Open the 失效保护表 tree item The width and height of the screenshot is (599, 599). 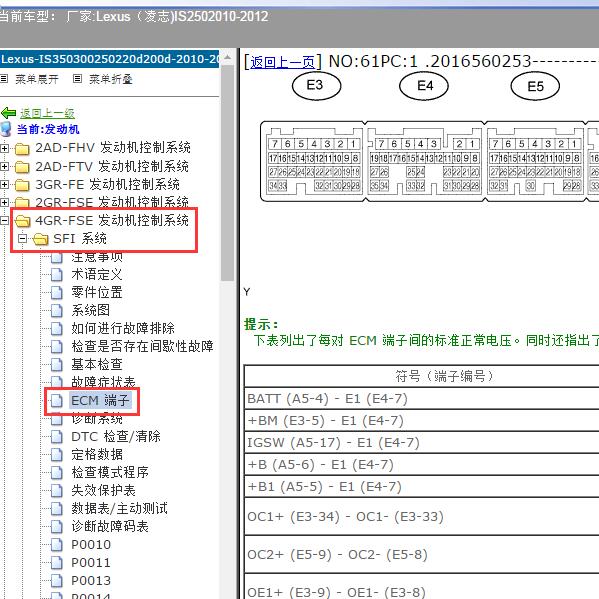[103, 491]
